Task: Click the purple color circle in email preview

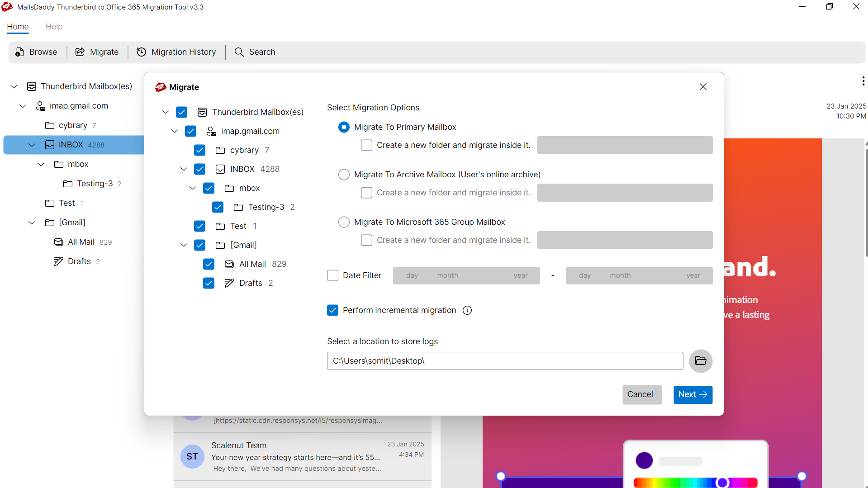Action: click(x=644, y=460)
